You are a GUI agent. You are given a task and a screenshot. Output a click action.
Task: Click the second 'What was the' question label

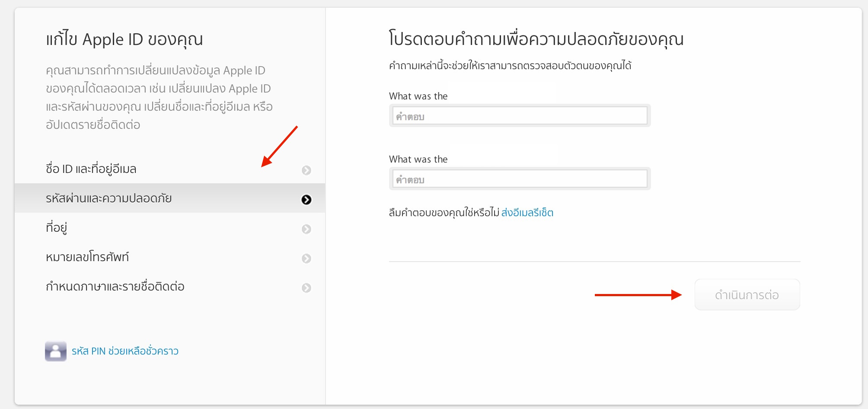click(x=418, y=160)
